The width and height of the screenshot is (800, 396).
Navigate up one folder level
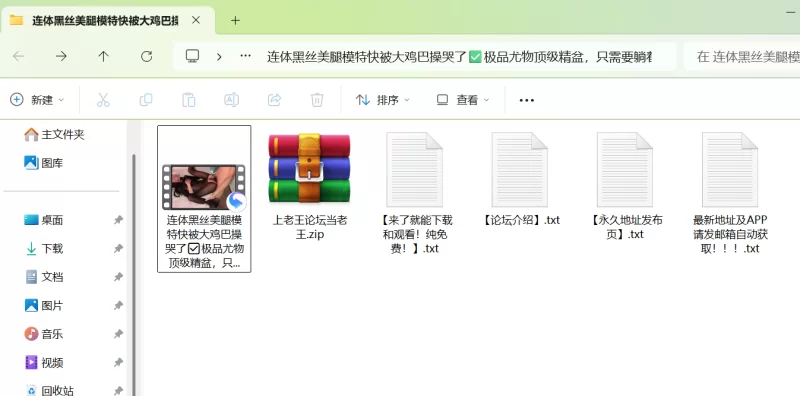[104, 56]
